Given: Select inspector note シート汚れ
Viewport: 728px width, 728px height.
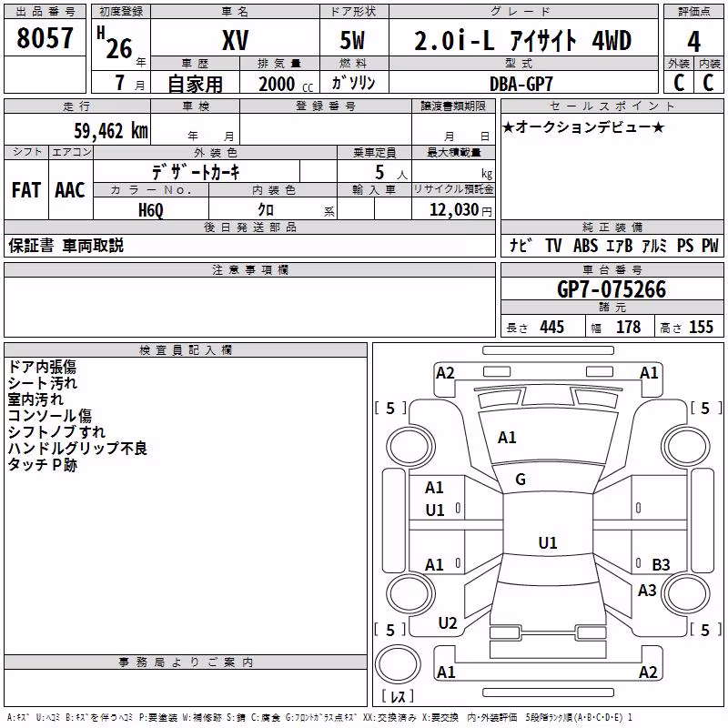Looking at the screenshot, I should 42,383.
